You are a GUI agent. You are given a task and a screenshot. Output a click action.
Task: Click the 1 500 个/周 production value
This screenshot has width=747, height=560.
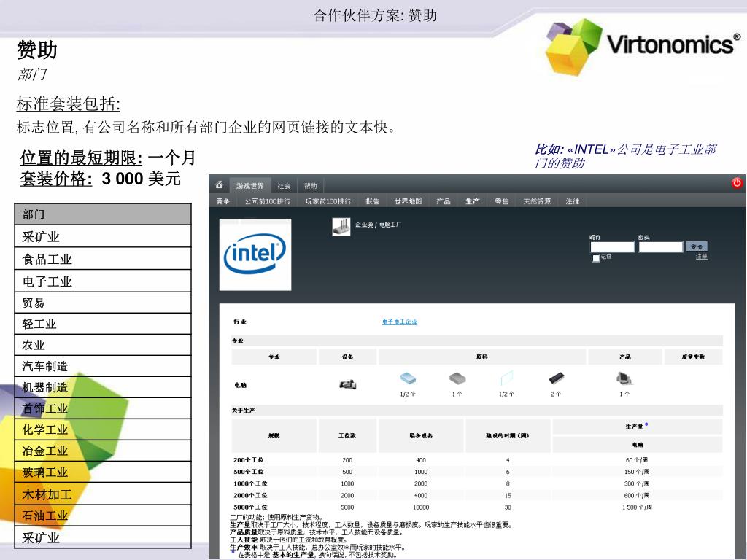click(636, 507)
